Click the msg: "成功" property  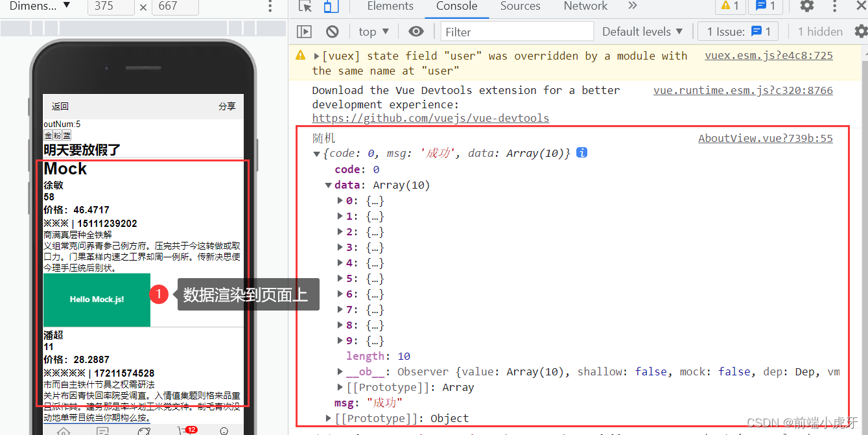click(x=368, y=403)
